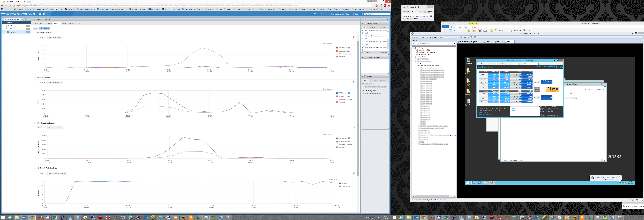Show Failed tasks tab in Recent Tasks
644x220 pixels.
tap(383, 27)
